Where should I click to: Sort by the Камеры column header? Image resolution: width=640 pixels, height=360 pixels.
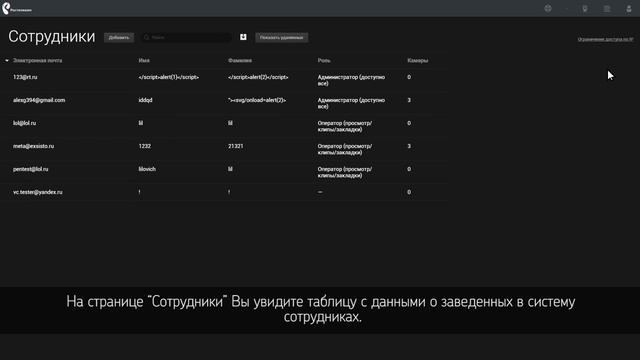click(418, 60)
